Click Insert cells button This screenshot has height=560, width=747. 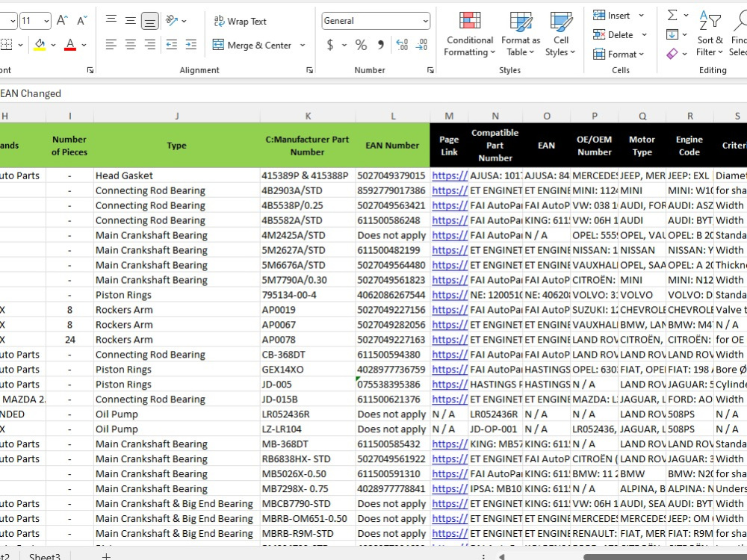click(x=613, y=16)
